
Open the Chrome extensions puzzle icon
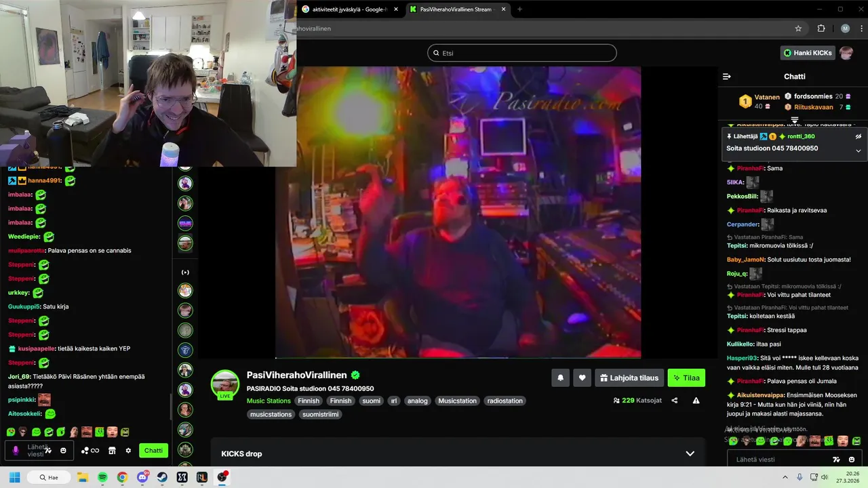tap(821, 28)
